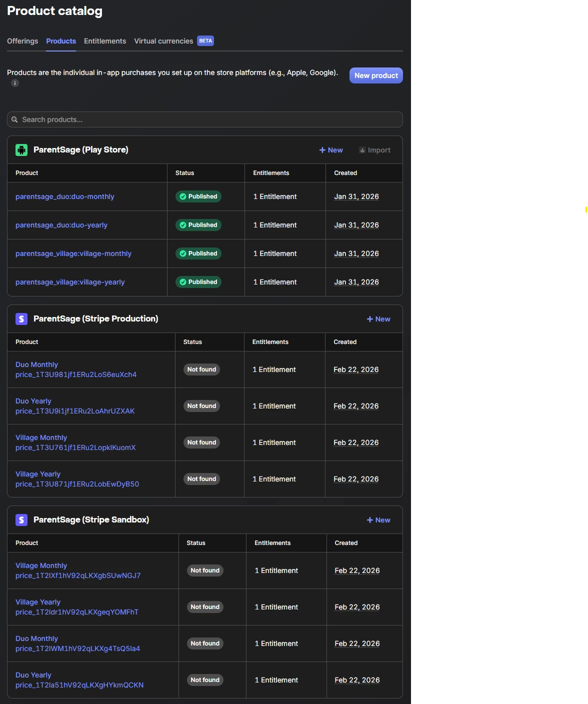Viewport: 588px width, 704px height.
Task: Click Published badge for village-monthly
Action: (198, 253)
